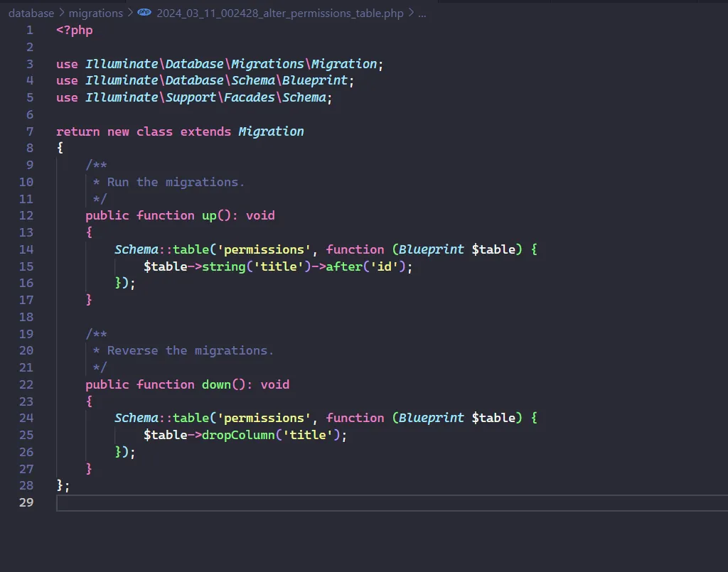
Task: Select line number 22 in the gutter
Action: pos(26,384)
